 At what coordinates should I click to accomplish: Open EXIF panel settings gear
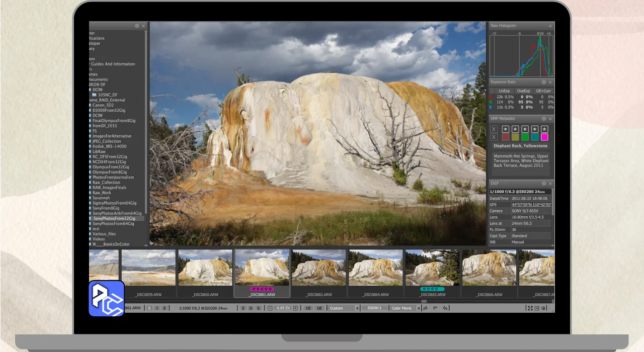(x=544, y=184)
